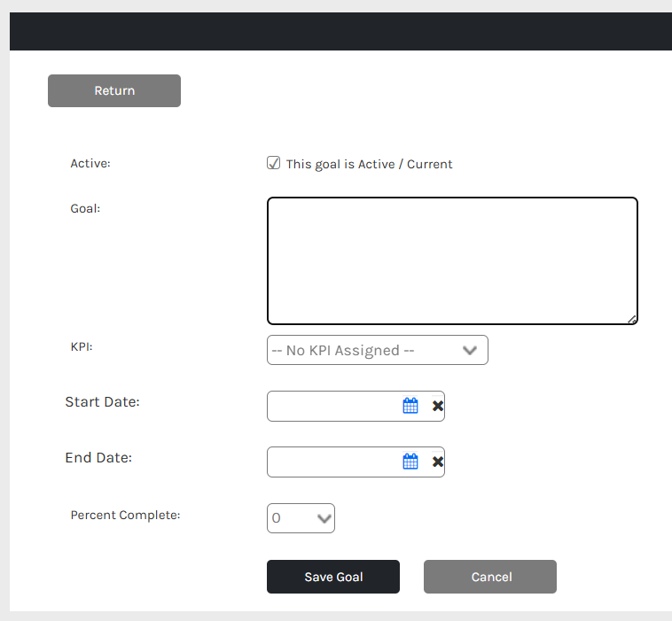Screen dimensions: 672x621
Task: Grab the Goal textarea resize handle
Action: point(632,320)
